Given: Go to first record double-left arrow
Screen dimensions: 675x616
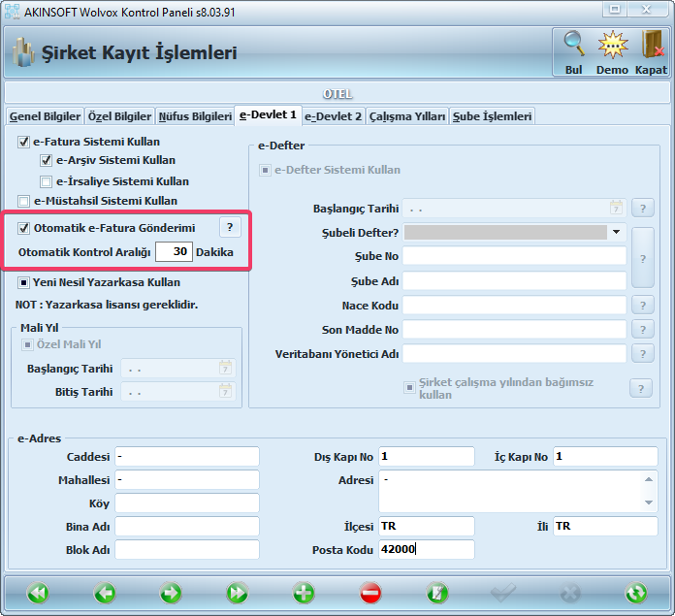Looking at the screenshot, I should (38, 594).
